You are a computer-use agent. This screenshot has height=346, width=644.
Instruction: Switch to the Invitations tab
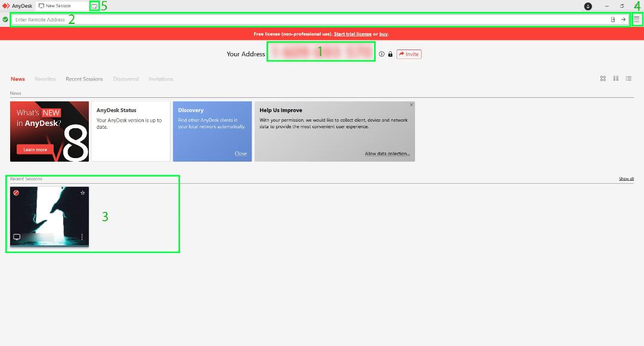[x=160, y=79]
